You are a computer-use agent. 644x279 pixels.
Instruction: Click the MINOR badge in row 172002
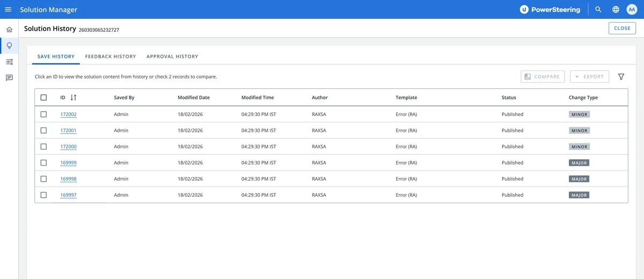[579, 115]
